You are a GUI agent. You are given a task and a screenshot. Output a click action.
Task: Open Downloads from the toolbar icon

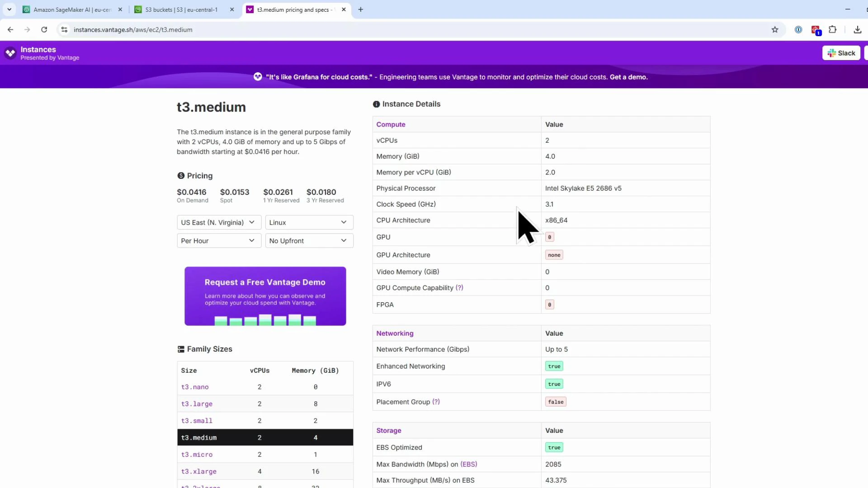tap(857, 29)
